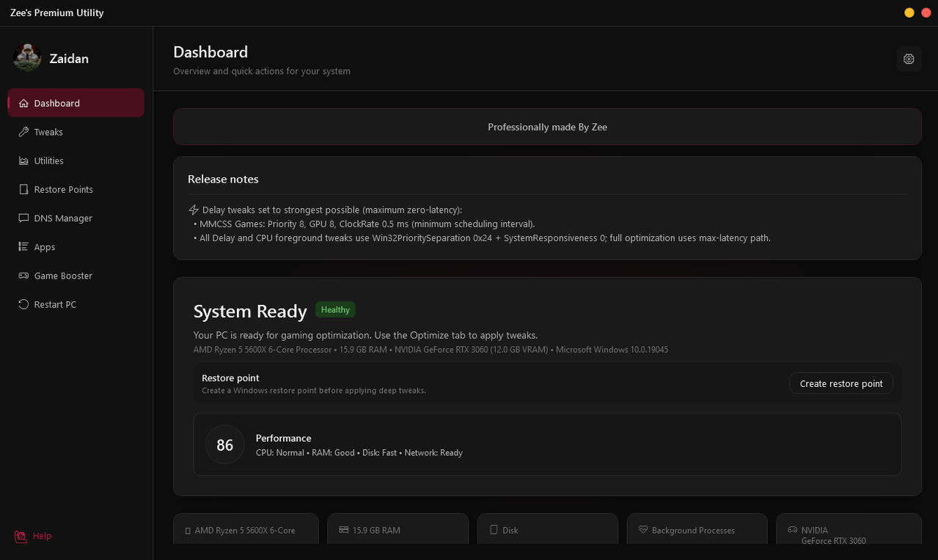Image resolution: width=938 pixels, height=560 pixels.
Task: Click the CPU icon on the Ryzen card
Action: coord(188,531)
